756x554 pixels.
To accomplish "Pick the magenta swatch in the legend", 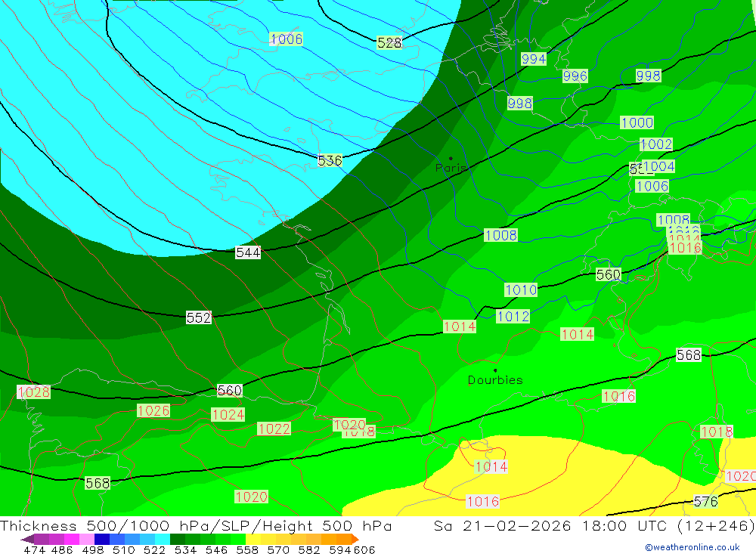I will click(72, 539).
